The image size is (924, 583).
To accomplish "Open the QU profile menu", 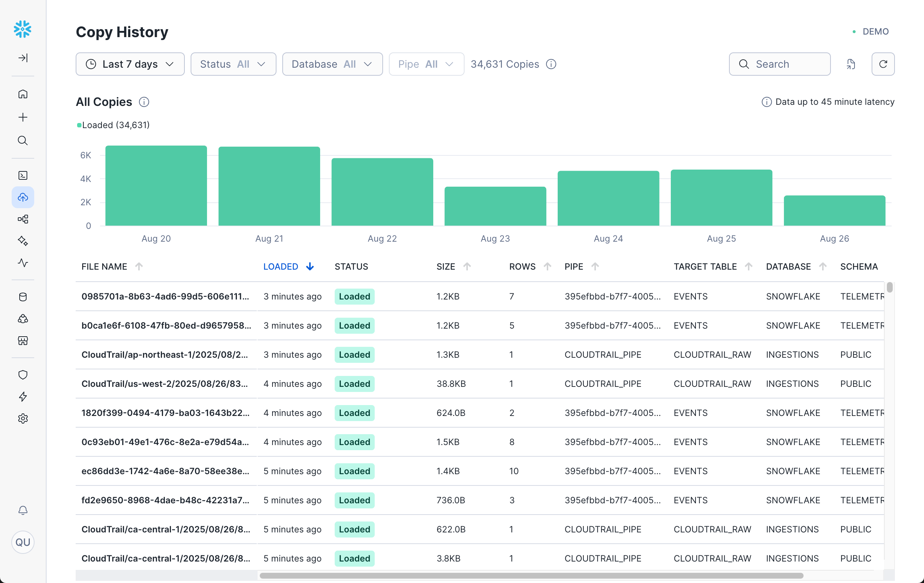I will (x=23, y=542).
